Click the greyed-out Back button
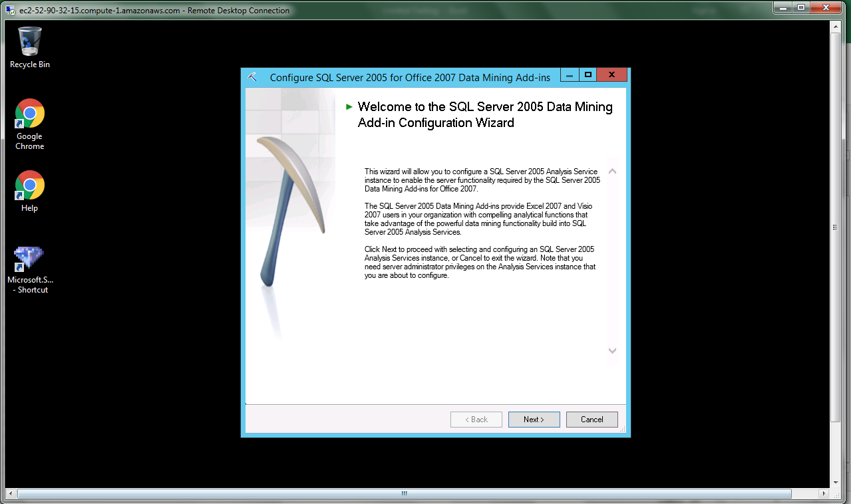 click(x=476, y=420)
